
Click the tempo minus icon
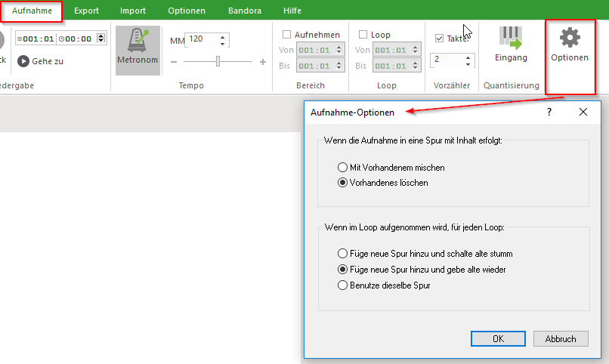coord(174,62)
